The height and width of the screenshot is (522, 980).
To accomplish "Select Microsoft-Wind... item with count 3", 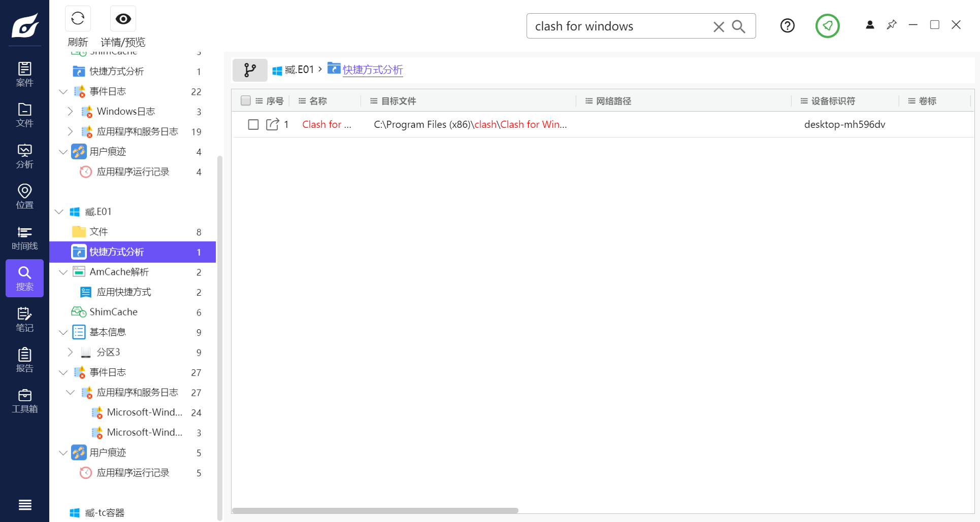I will [x=133, y=433].
